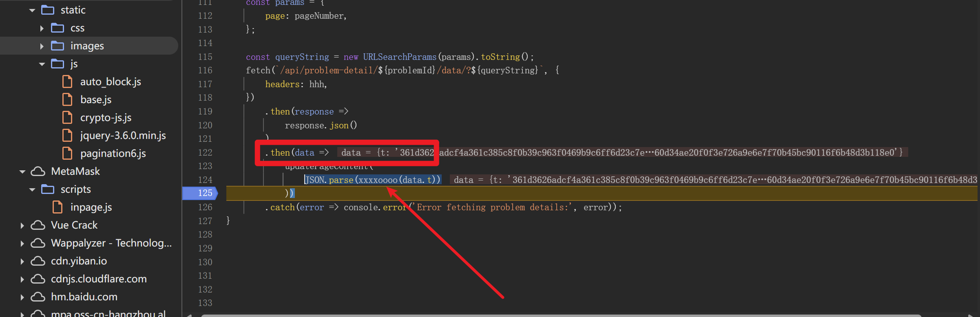Image resolution: width=980 pixels, height=317 pixels.
Task: Click the css folder icon
Action: tap(58, 28)
